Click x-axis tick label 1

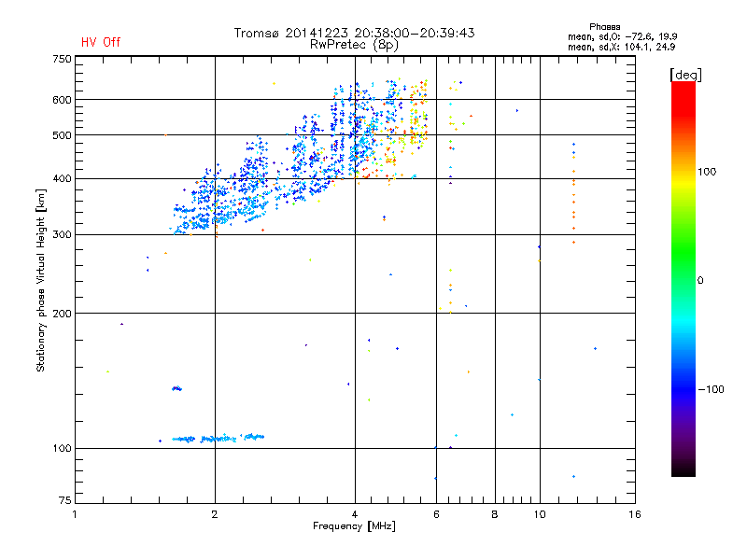point(75,514)
